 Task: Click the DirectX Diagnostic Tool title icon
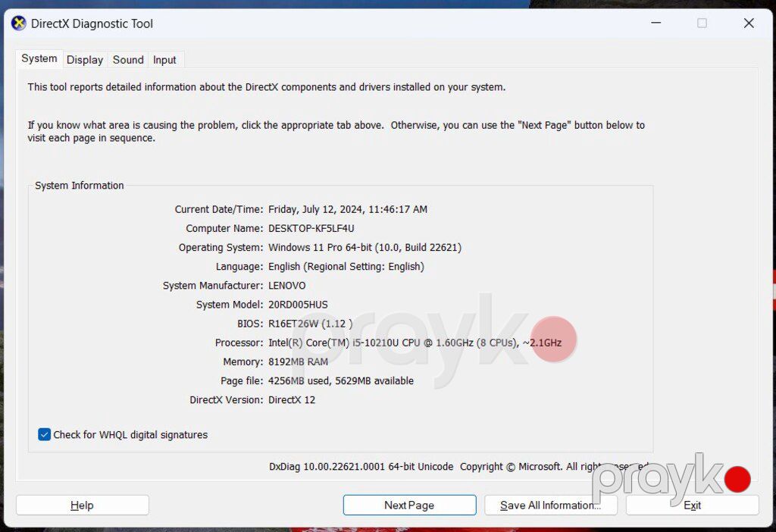tap(19, 23)
